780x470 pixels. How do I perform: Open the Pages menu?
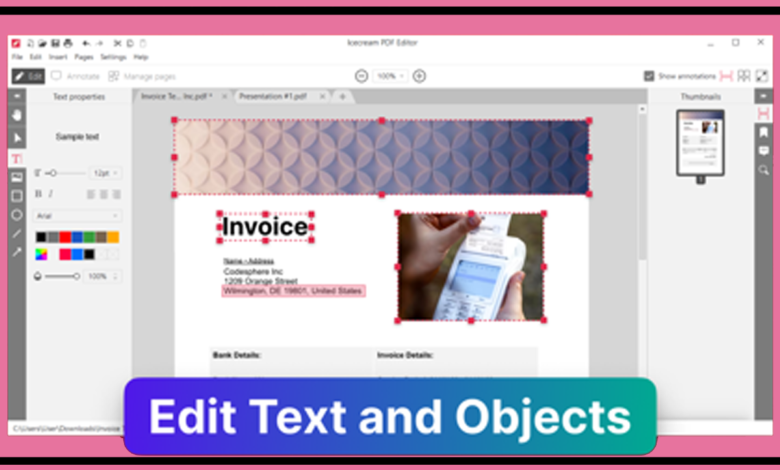click(x=84, y=57)
